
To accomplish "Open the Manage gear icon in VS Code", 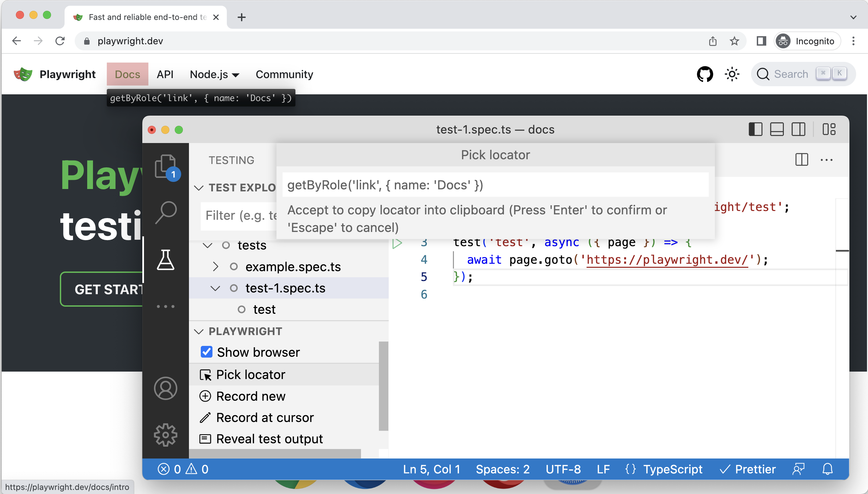I will tap(166, 435).
